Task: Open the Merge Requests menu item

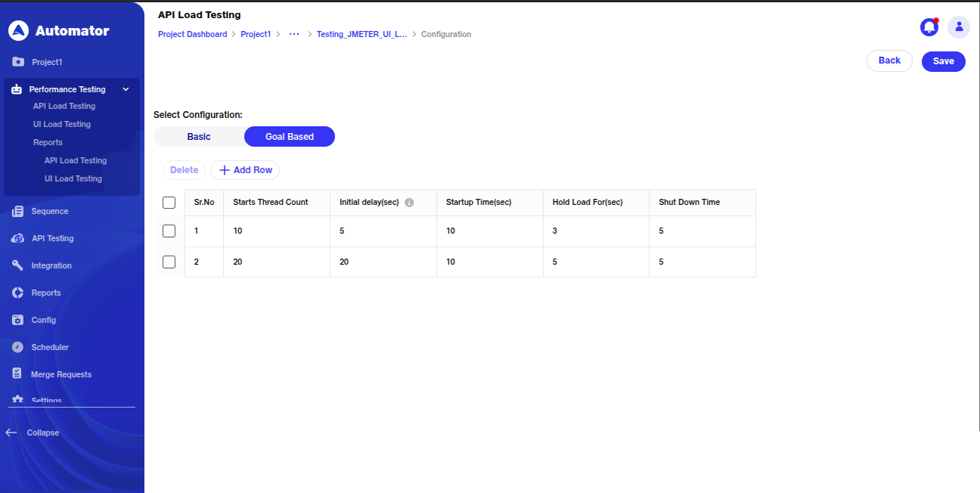Action: [x=61, y=374]
